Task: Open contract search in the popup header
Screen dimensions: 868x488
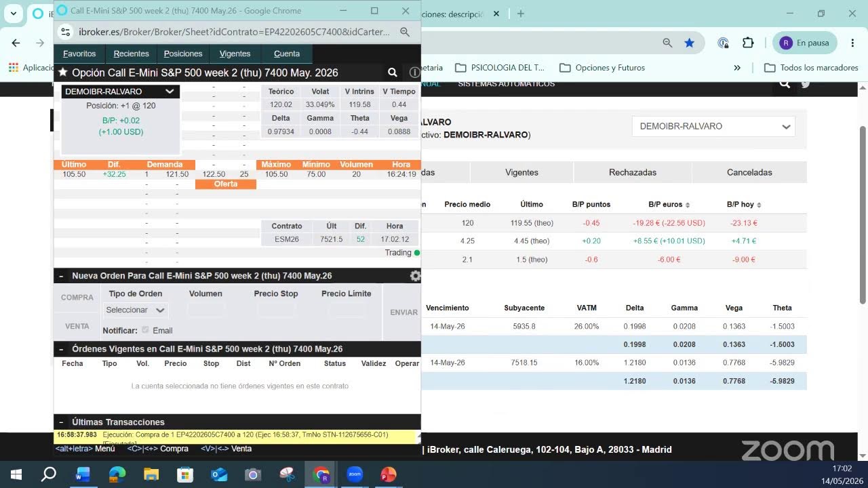Action: point(393,73)
